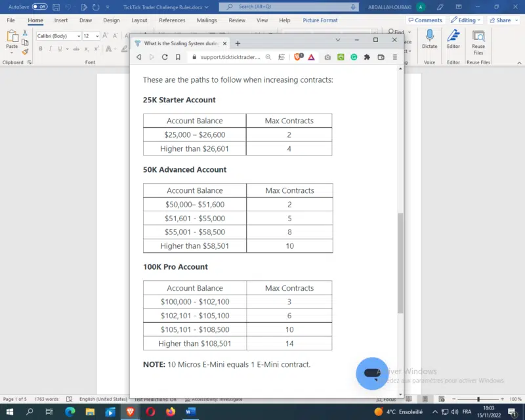Click the browser Back arrow
525x420 pixels.
point(138,57)
